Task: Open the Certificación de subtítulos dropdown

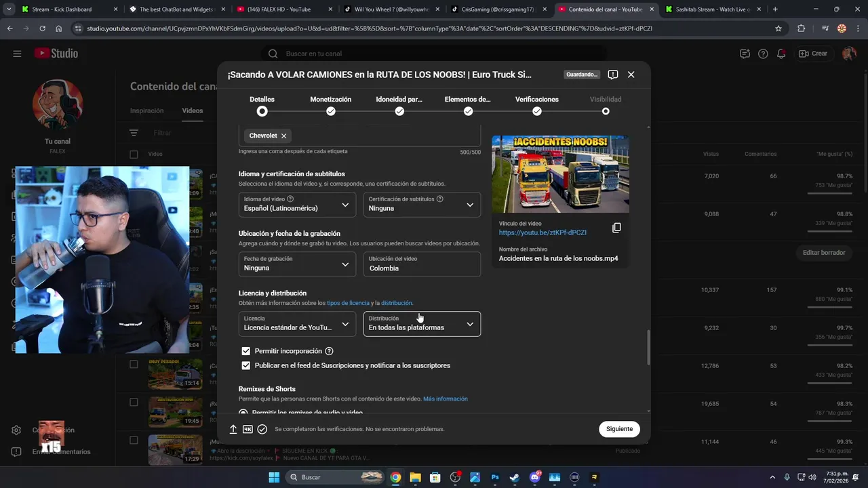Action: tap(422, 204)
